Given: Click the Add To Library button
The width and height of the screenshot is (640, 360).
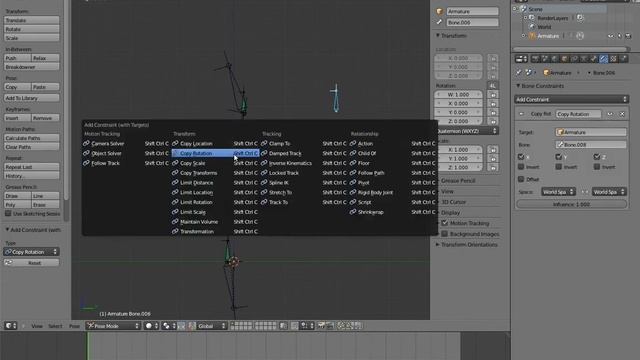Looking at the screenshot, I should pyautogui.click(x=31, y=98).
